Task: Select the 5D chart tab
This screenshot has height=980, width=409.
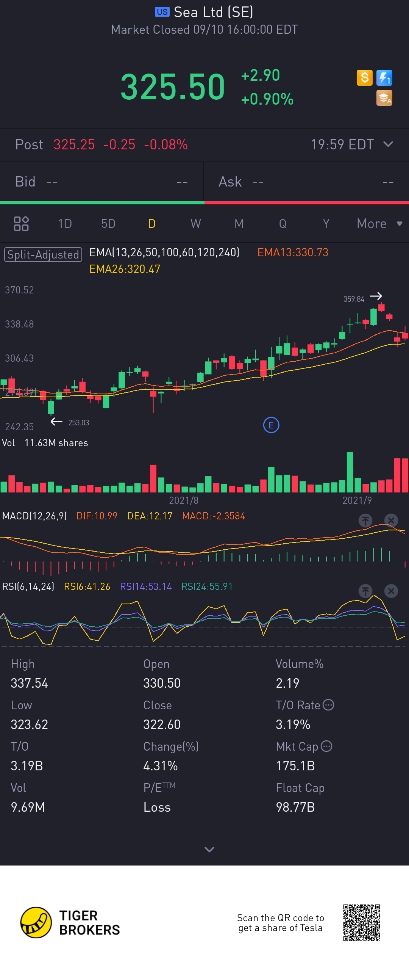Action: tap(108, 223)
